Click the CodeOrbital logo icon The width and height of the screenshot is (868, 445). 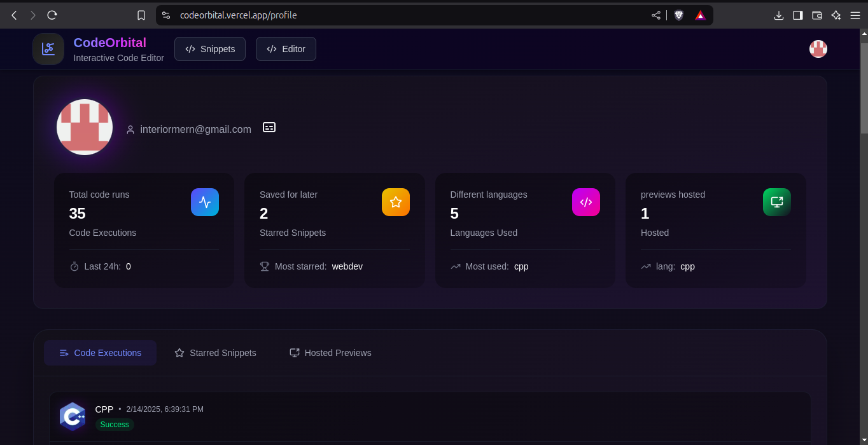(48, 49)
